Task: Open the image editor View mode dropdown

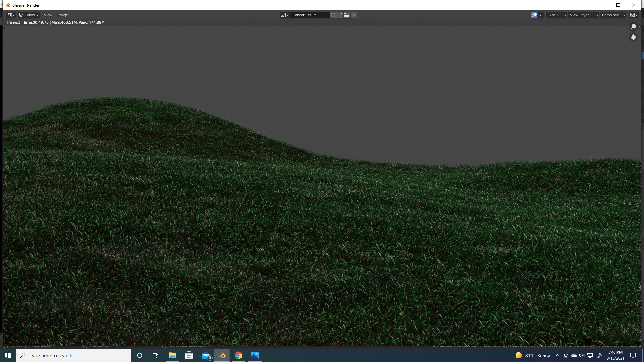Action: pos(29,15)
